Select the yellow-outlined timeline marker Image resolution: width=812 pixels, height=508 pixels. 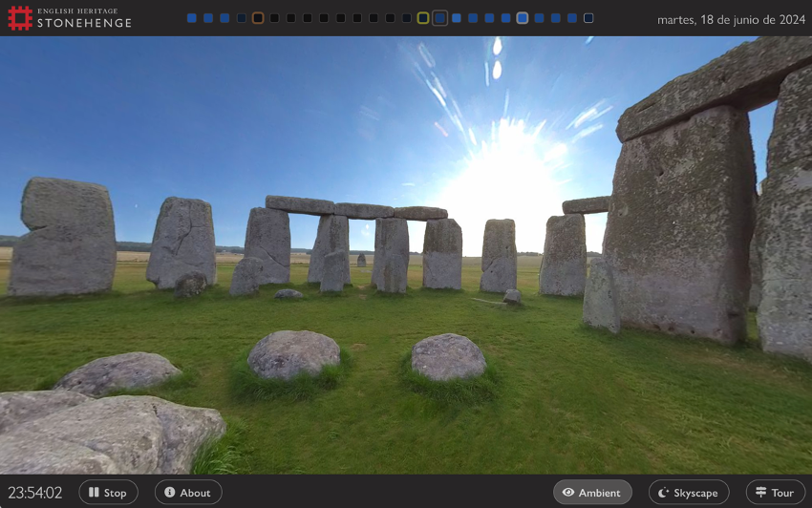tap(423, 18)
